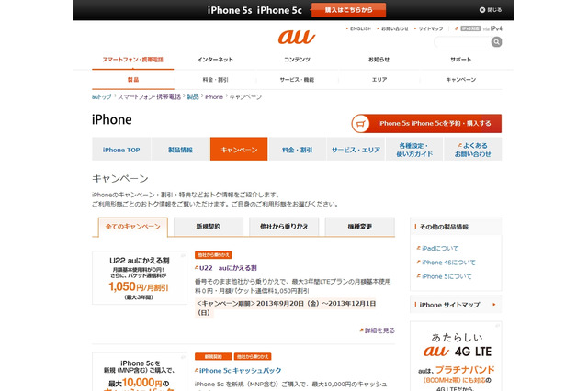This screenshot has width=588, height=391.
Task: Open よくあるお問い合わせ tab
Action: pyautogui.click(x=472, y=150)
